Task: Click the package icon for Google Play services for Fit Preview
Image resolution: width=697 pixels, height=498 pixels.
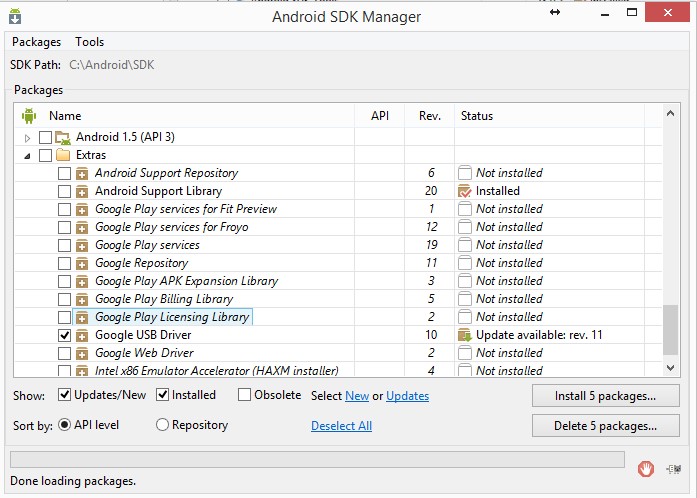Action: point(82,209)
